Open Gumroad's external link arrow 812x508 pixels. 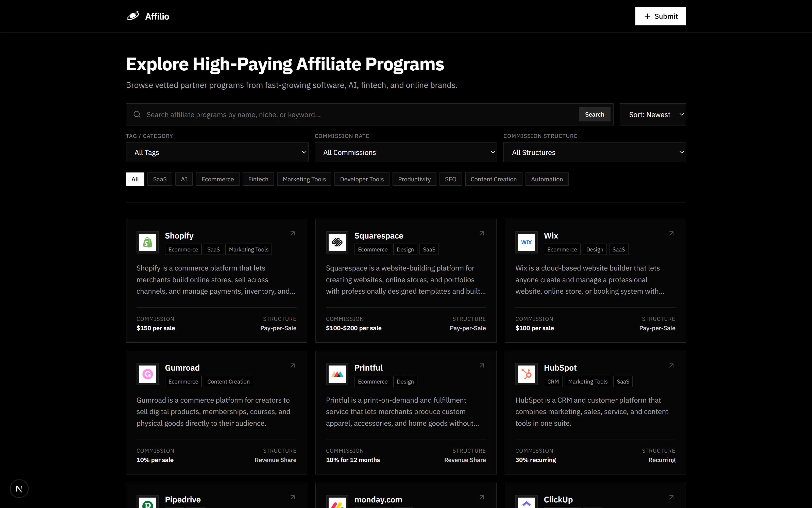[x=292, y=366]
